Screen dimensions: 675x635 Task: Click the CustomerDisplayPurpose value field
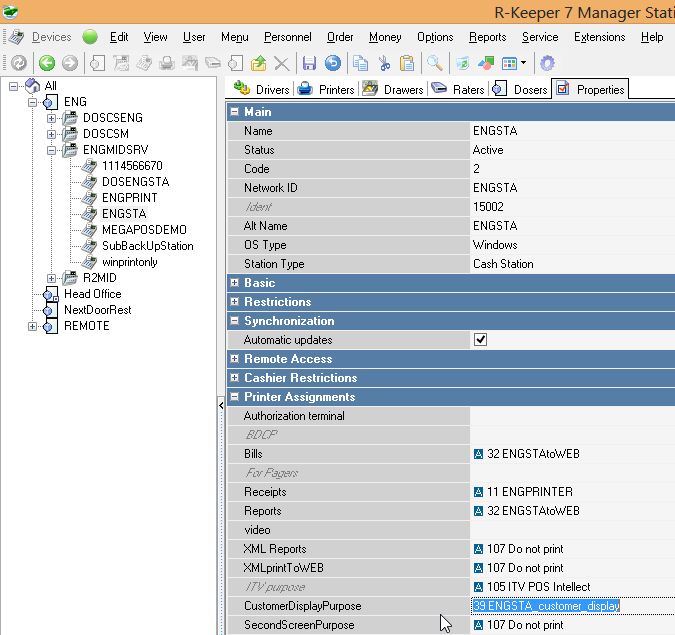coord(573,606)
